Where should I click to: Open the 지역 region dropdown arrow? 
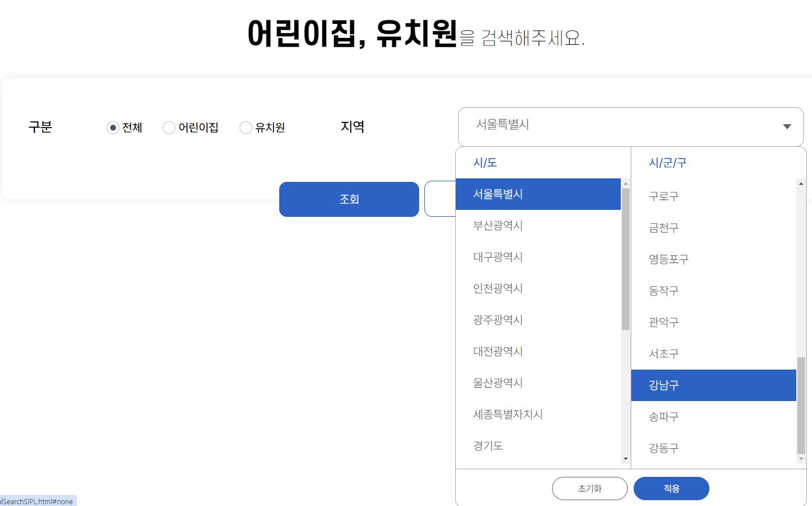pos(786,126)
